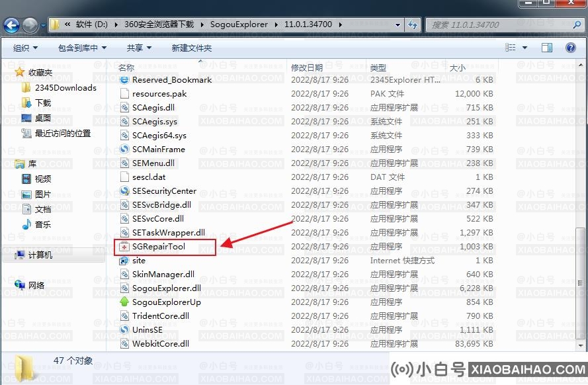Select 桌面 in the navigation pane
The height and width of the screenshot is (385, 588).
point(43,118)
